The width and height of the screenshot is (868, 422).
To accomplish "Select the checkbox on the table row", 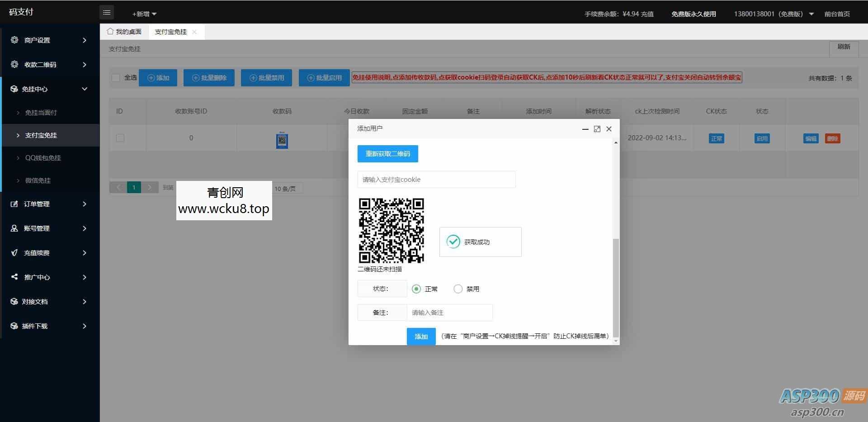I will (x=120, y=138).
